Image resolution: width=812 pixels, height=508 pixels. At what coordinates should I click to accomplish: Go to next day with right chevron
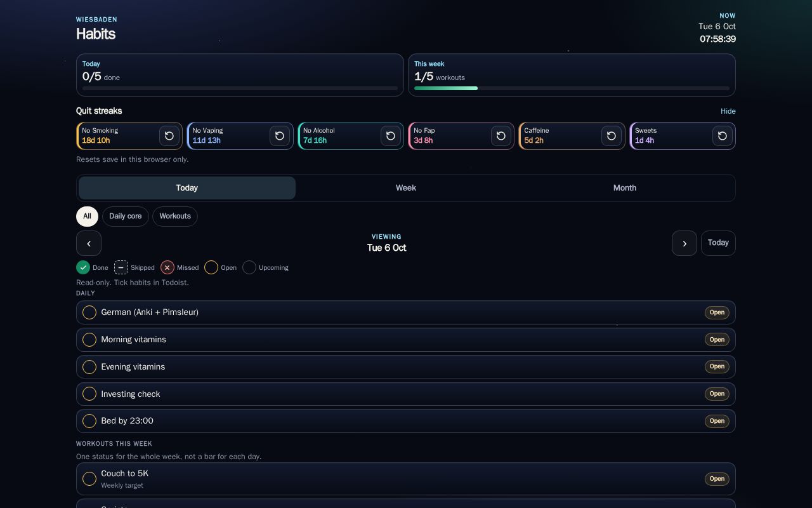[x=684, y=243]
